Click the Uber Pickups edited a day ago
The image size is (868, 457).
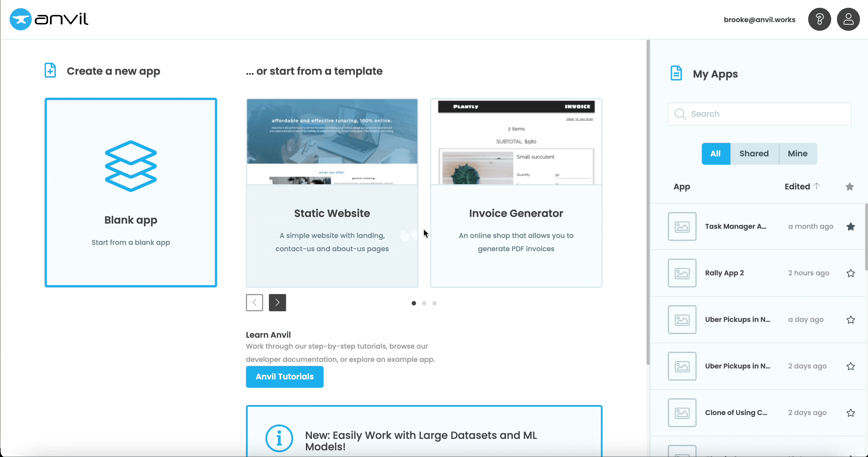738,319
